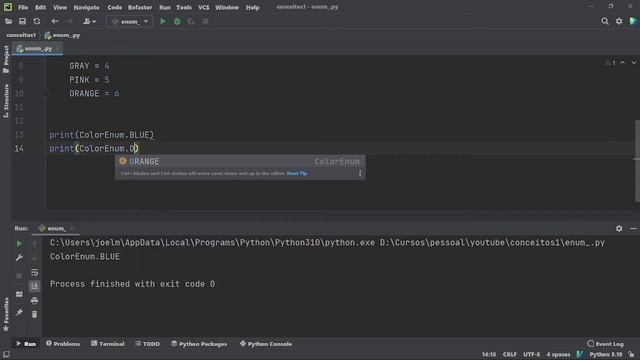Open the user account dropdown in toolbar
The image size is (640, 360).
[x=89, y=21]
